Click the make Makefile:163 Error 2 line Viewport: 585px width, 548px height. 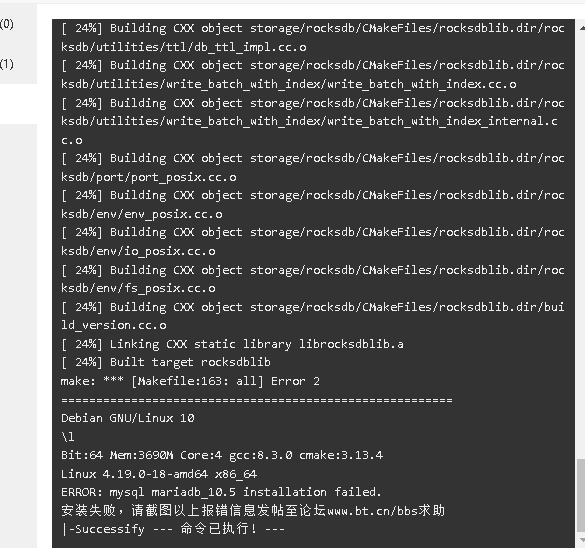click(x=190, y=381)
